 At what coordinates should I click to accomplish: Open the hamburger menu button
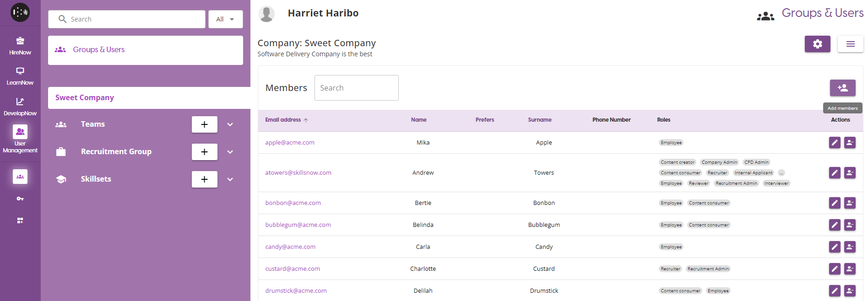(850, 44)
